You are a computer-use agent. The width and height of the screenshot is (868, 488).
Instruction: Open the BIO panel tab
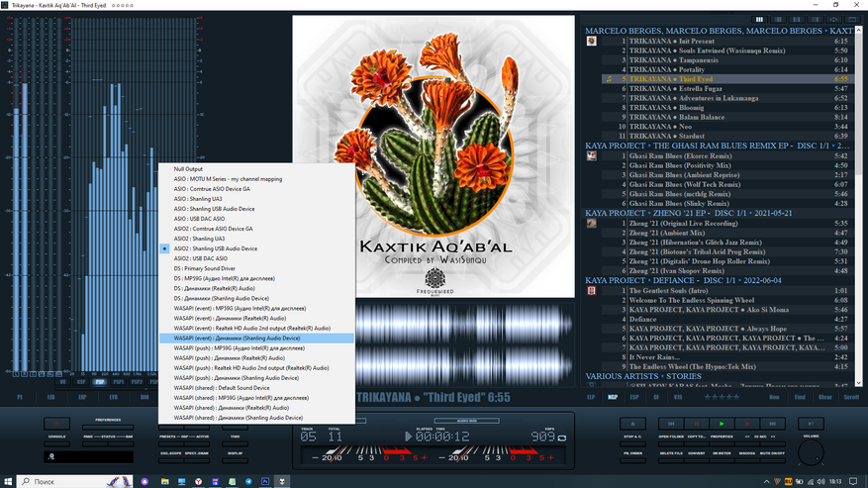pyautogui.click(x=145, y=397)
